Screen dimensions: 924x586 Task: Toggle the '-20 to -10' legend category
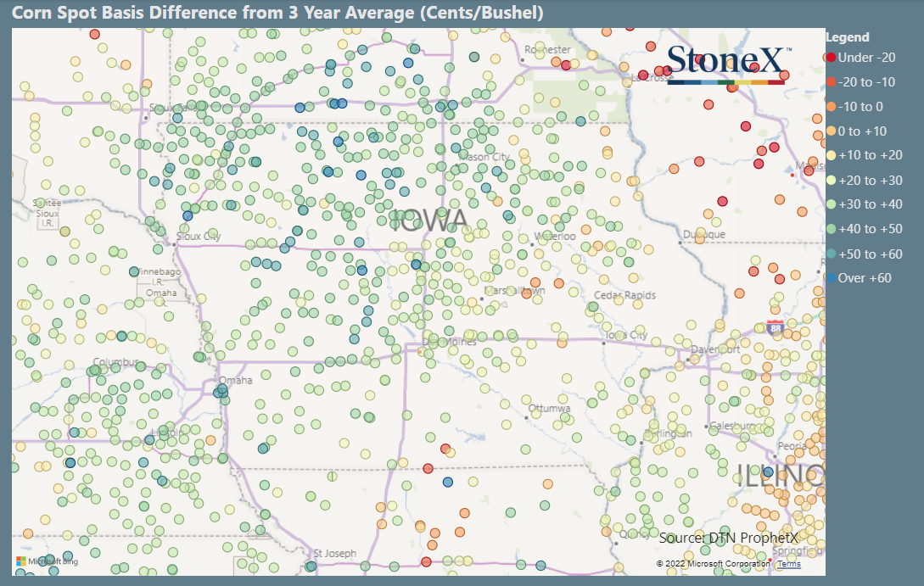pyautogui.click(x=865, y=82)
